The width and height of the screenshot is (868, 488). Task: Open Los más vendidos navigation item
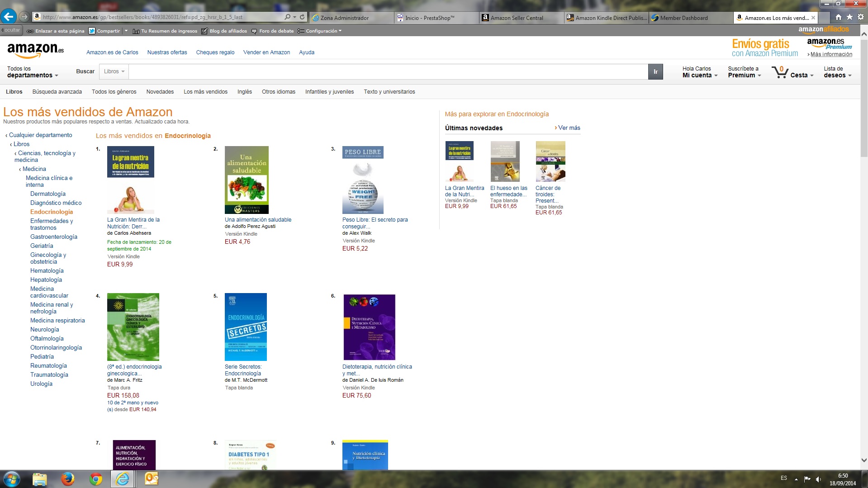pos(205,92)
